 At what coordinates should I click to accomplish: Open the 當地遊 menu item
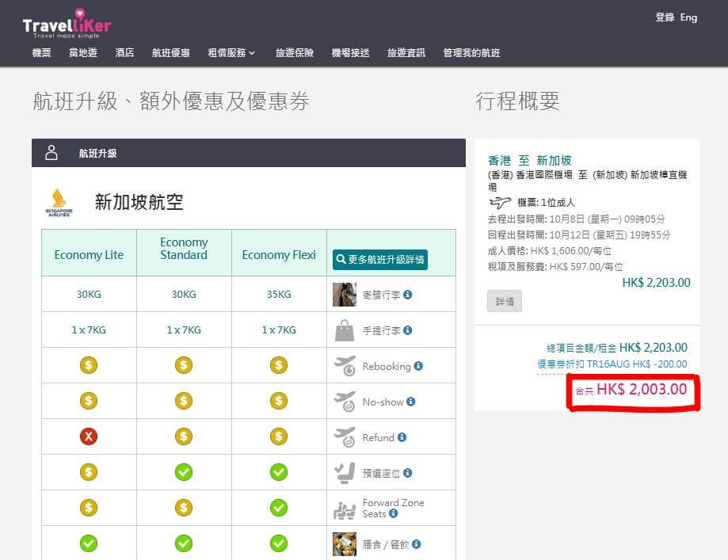(x=83, y=53)
